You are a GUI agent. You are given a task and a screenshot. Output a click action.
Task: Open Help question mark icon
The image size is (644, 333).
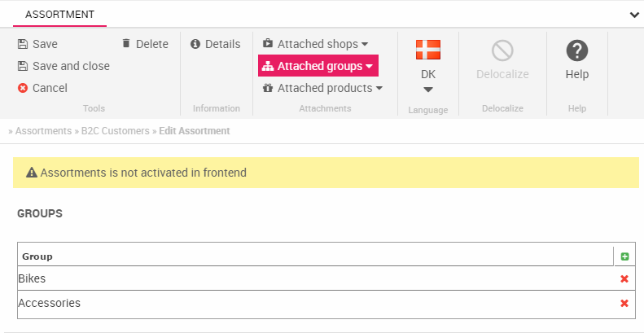coord(576,50)
